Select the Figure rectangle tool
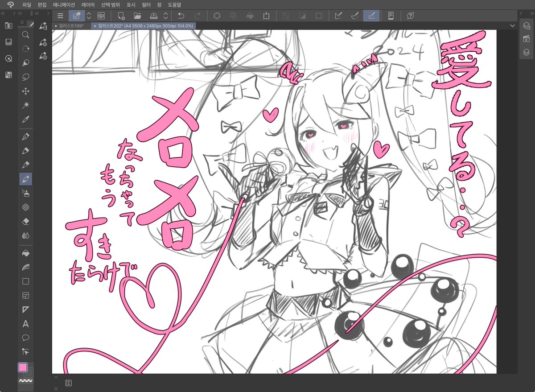Screen dimensions: 535x392 click(26, 281)
